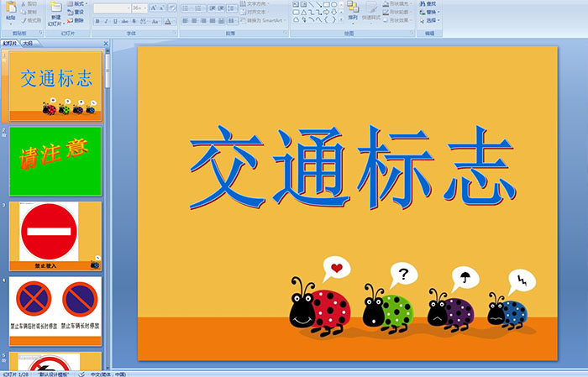Viewport: 588px width, 377px height.
Task: Toggle Bold formatting
Action: click(97, 20)
